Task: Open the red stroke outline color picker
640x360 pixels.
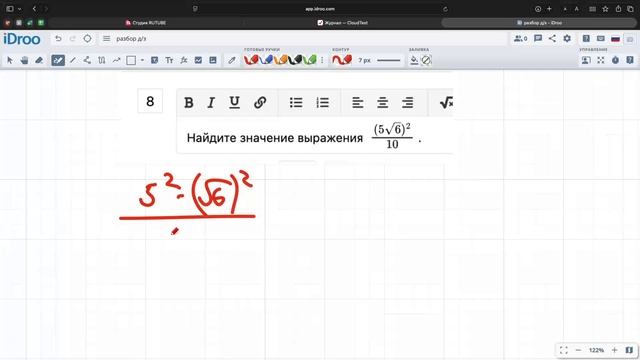Action: point(342,60)
